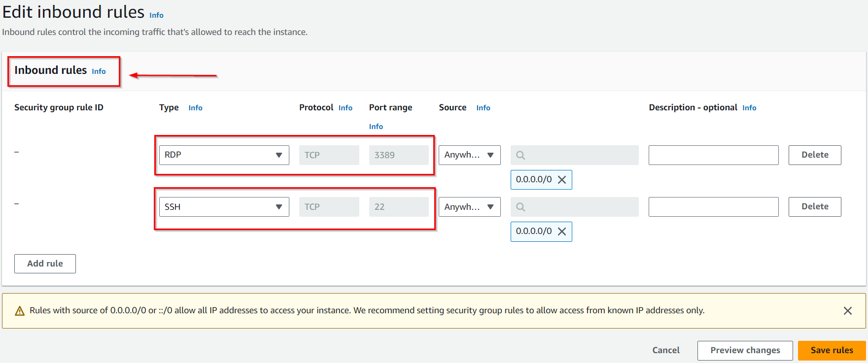868x363 pixels.
Task: Click Add rule button
Action: (x=45, y=264)
